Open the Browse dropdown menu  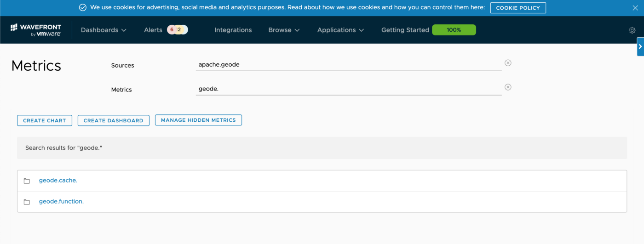click(284, 30)
